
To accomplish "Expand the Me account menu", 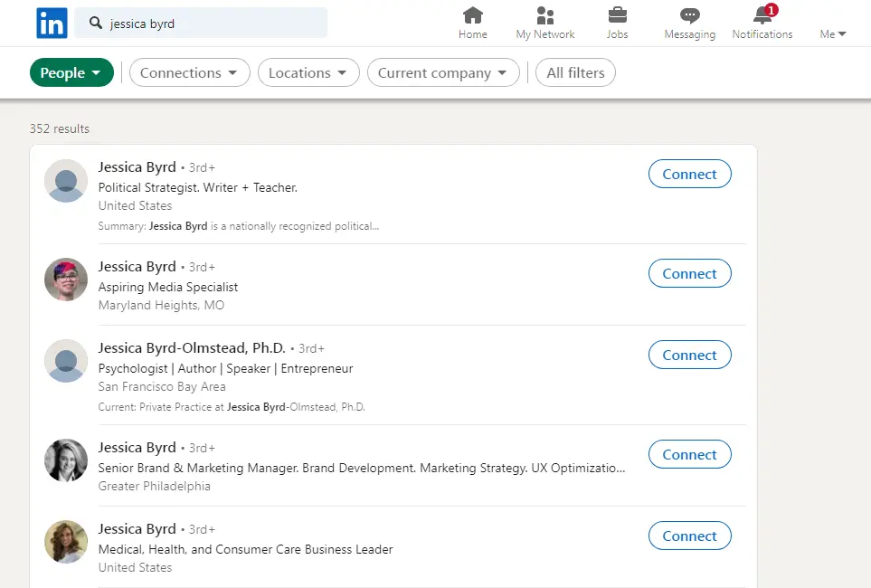I will [x=833, y=33].
